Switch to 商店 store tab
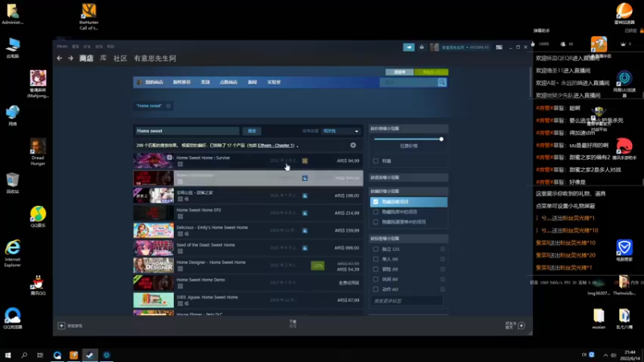Viewport: 644px width, 362px height. coord(86,58)
